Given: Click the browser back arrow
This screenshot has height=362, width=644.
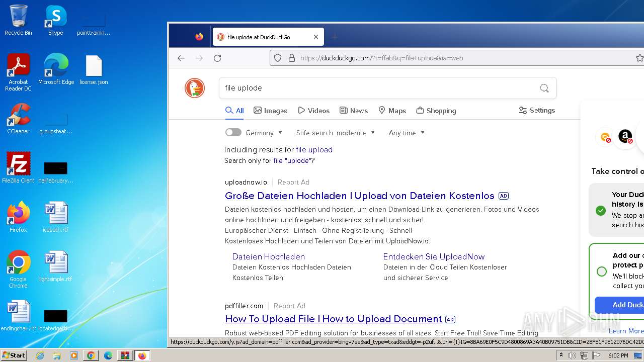Looking at the screenshot, I should 181,58.
